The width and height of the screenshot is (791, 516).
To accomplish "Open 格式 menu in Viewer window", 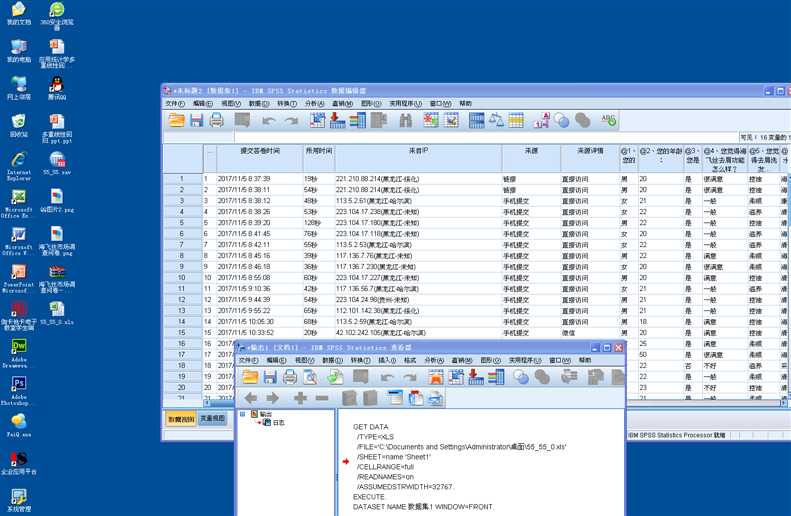I will click(410, 360).
